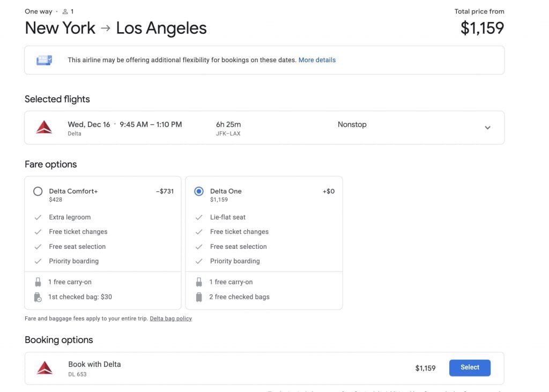Click the Delta logo in booking options

[x=44, y=368]
